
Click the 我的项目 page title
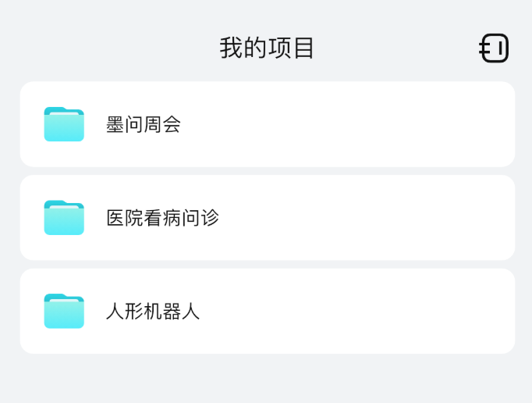pos(266,48)
